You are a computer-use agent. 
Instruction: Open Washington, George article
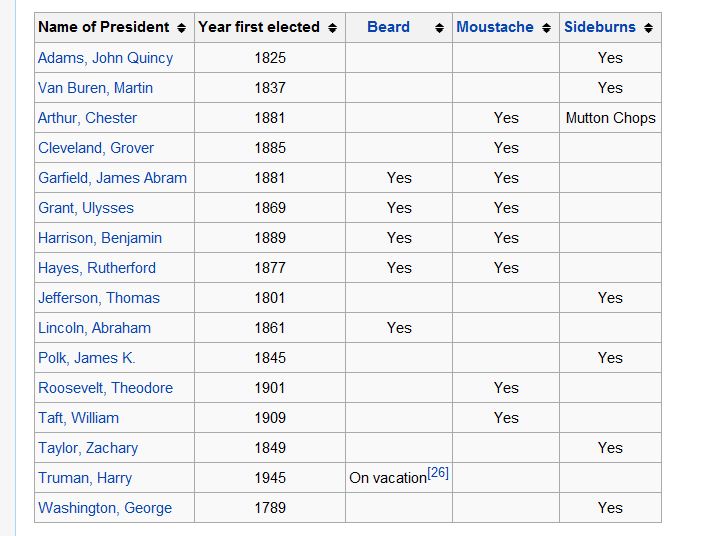pyautogui.click(x=105, y=508)
